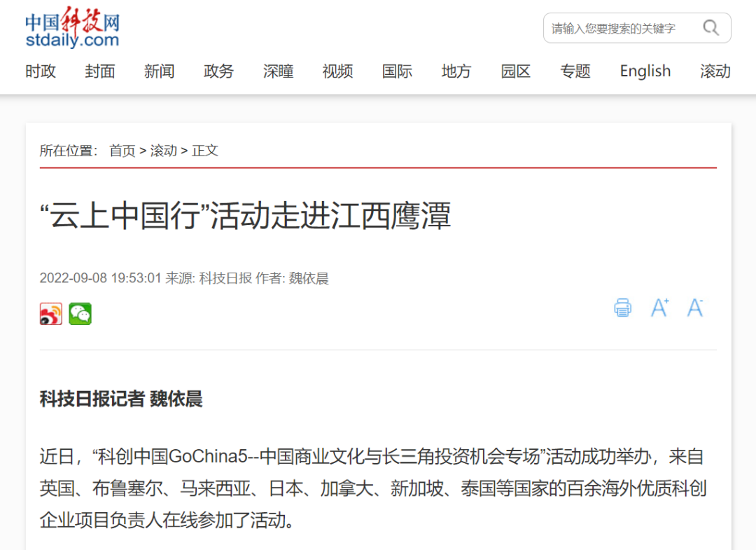Share article via Weibo icon
Viewport: 756px width, 550px height.
[51, 314]
